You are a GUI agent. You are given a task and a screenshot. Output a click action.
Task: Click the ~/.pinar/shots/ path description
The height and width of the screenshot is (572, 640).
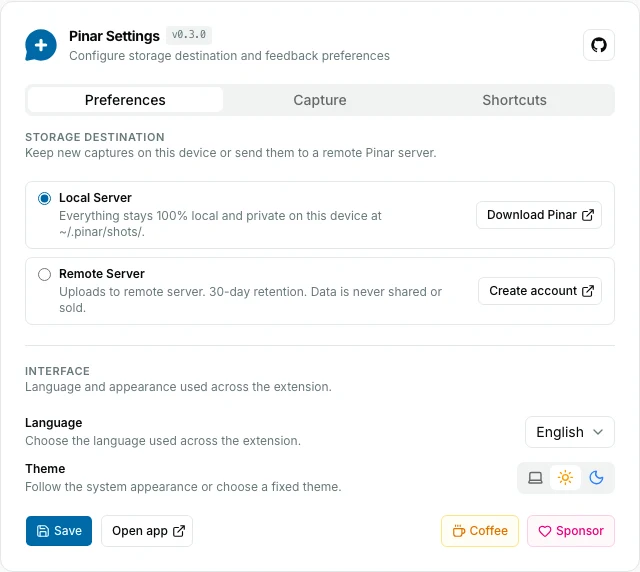pyautogui.click(x=220, y=224)
